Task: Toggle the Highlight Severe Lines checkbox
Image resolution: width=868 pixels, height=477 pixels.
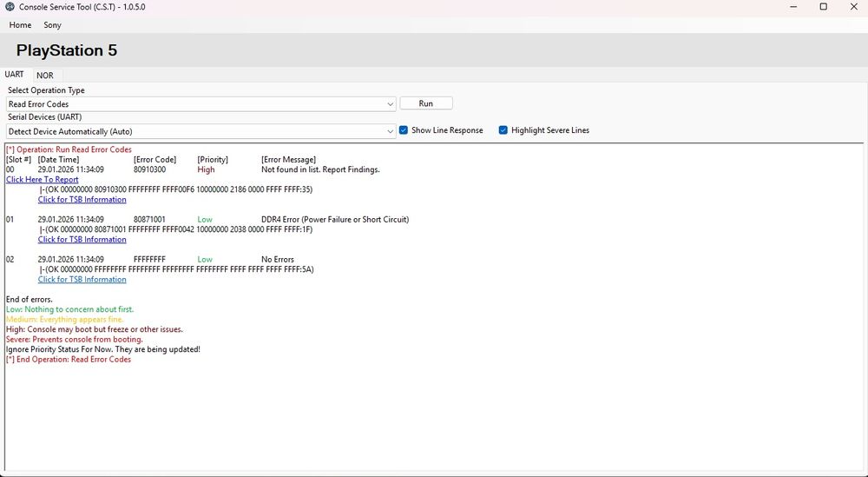Action: coord(503,130)
